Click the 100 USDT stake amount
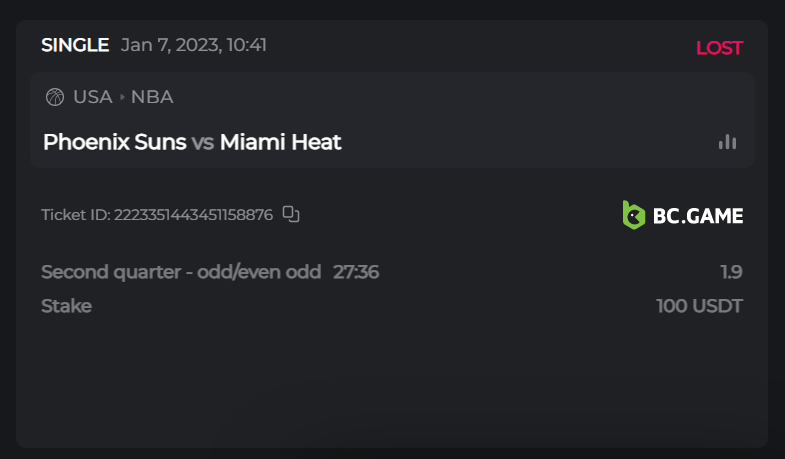The width and height of the screenshot is (785, 459). (x=699, y=306)
